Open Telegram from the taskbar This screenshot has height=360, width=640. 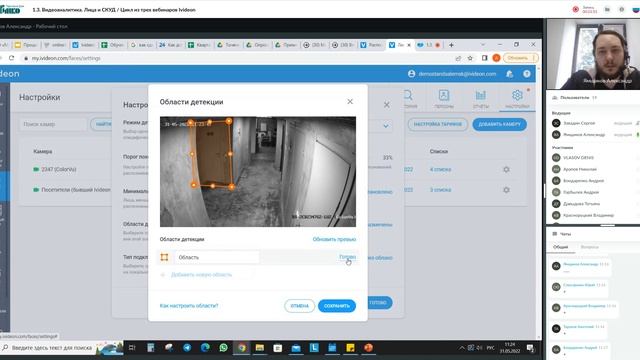(187, 348)
